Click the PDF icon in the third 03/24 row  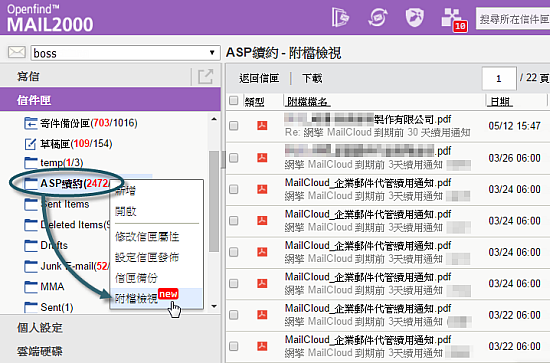point(262,252)
